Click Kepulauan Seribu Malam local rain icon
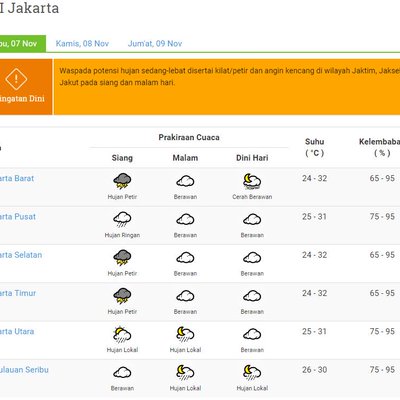Screen dimensions: 400x400 [x=185, y=373]
